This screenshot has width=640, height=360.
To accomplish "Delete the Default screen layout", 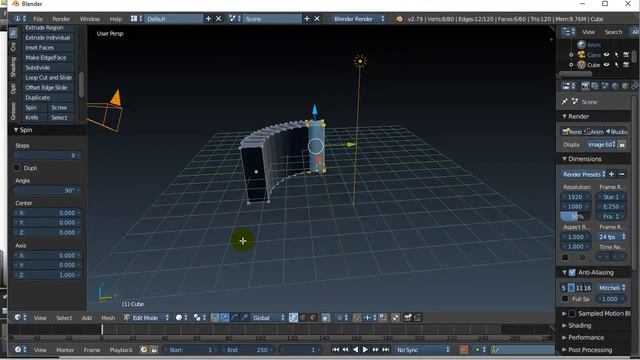I will pos(218,19).
